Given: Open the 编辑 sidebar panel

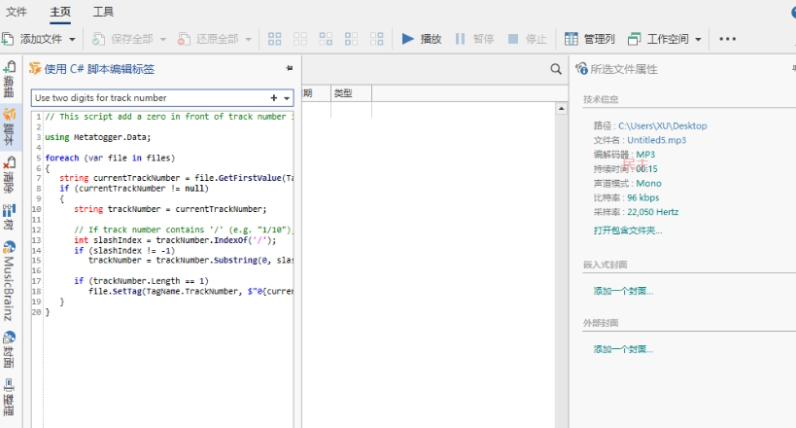Looking at the screenshot, I should [x=9, y=79].
